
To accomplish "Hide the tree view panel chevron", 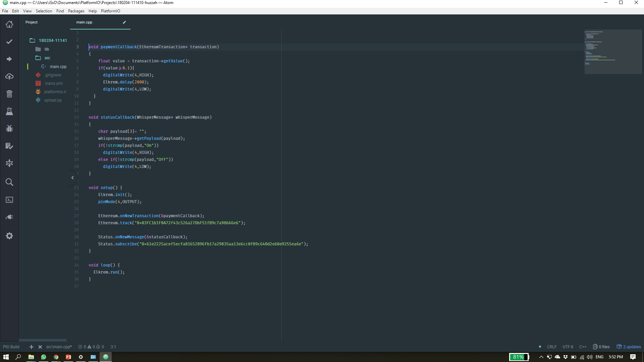I will point(72,178).
